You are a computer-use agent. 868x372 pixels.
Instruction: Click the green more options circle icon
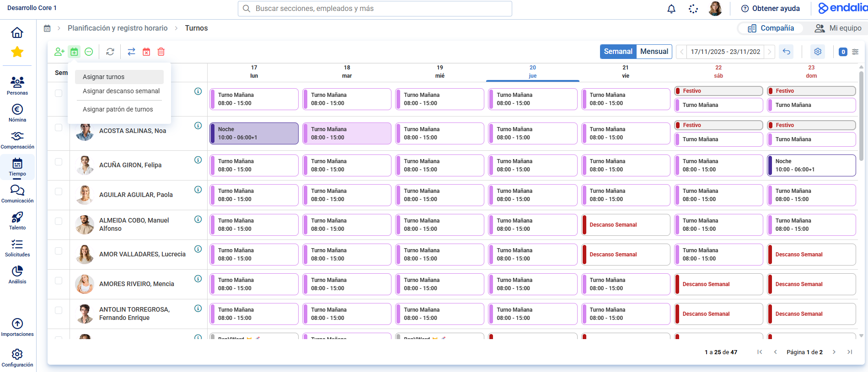[x=89, y=52]
